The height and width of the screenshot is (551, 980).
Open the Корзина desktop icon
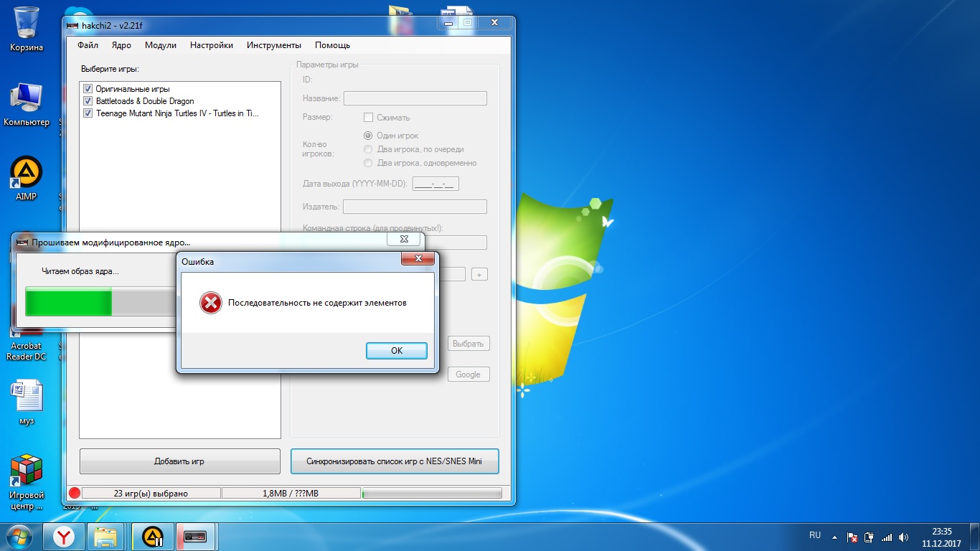click(27, 29)
